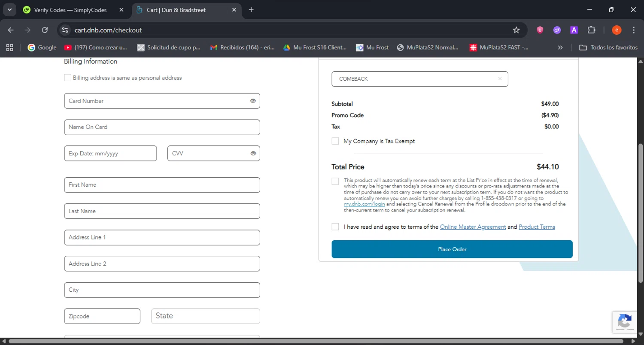Click the CVV input field
The image size is (644, 345).
pos(214,154)
